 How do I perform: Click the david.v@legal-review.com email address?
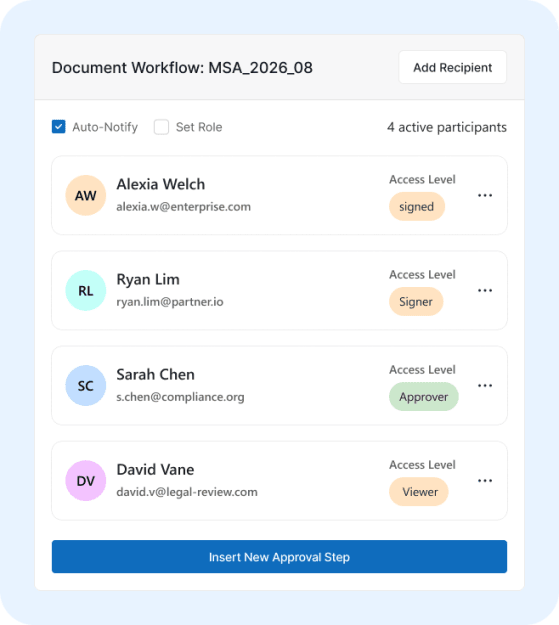click(187, 492)
